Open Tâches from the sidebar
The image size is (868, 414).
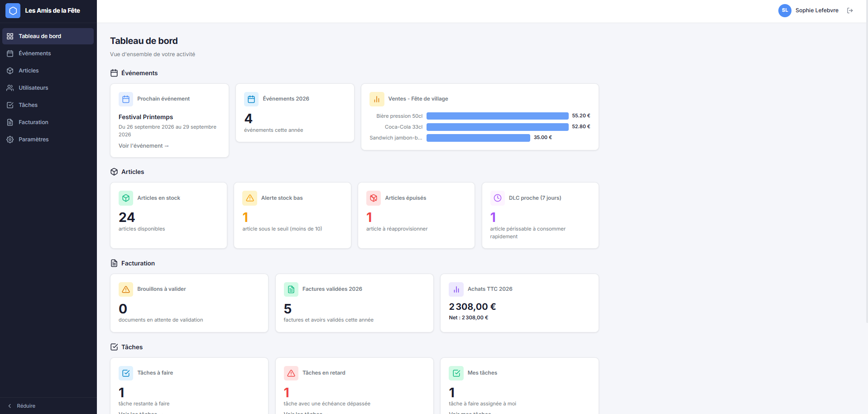[48, 105]
